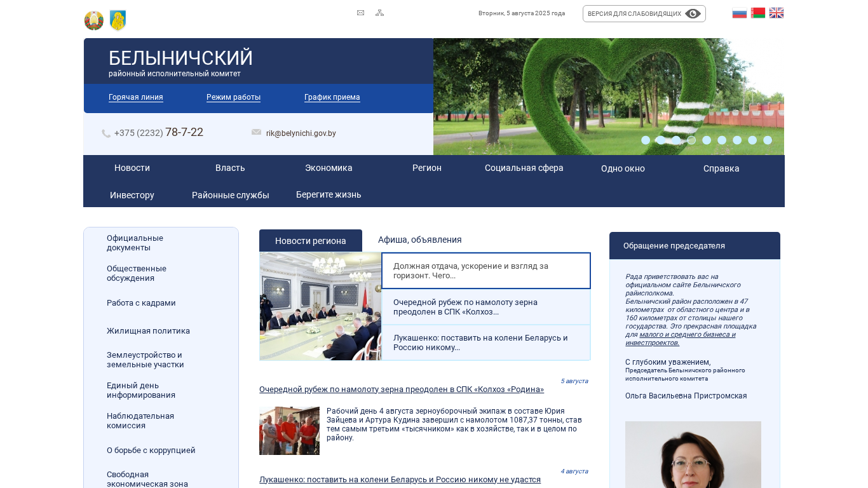Image resolution: width=868 pixels, height=488 pixels.
Task: Open the Районные службы menu
Action: (x=231, y=195)
